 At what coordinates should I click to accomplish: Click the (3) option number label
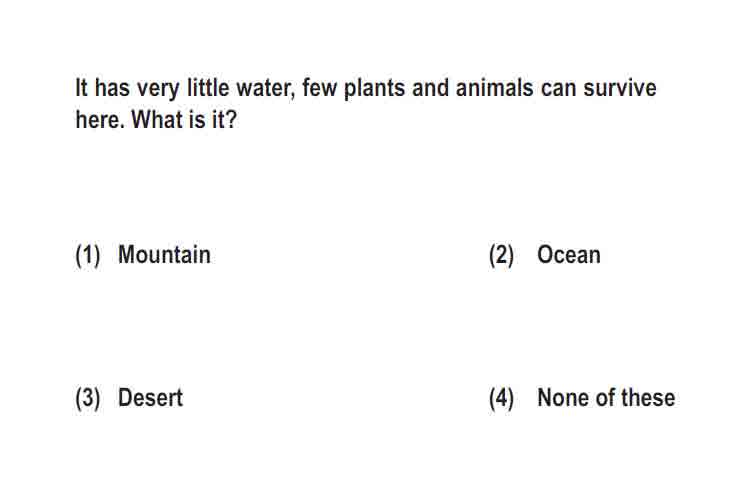point(88,399)
